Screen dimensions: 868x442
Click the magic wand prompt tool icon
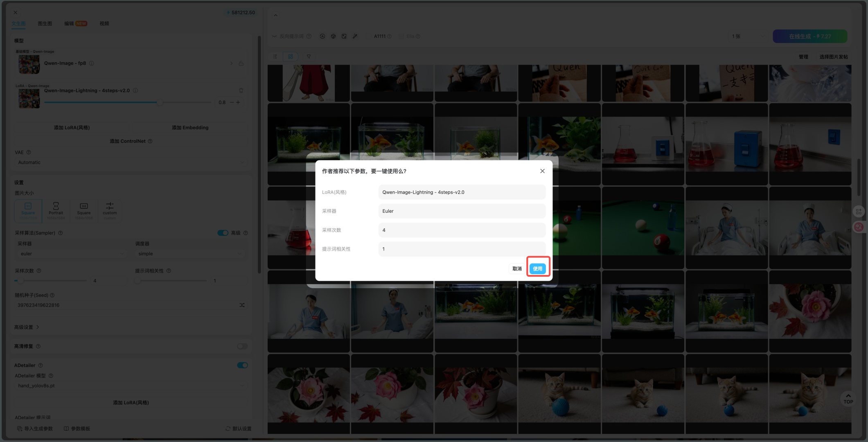(x=355, y=36)
